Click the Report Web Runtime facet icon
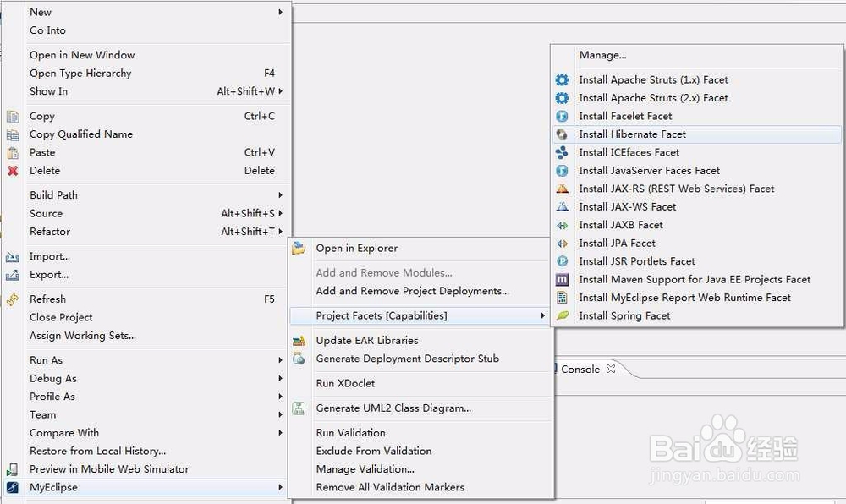Image resolution: width=846 pixels, height=504 pixels. coord(563,298)
